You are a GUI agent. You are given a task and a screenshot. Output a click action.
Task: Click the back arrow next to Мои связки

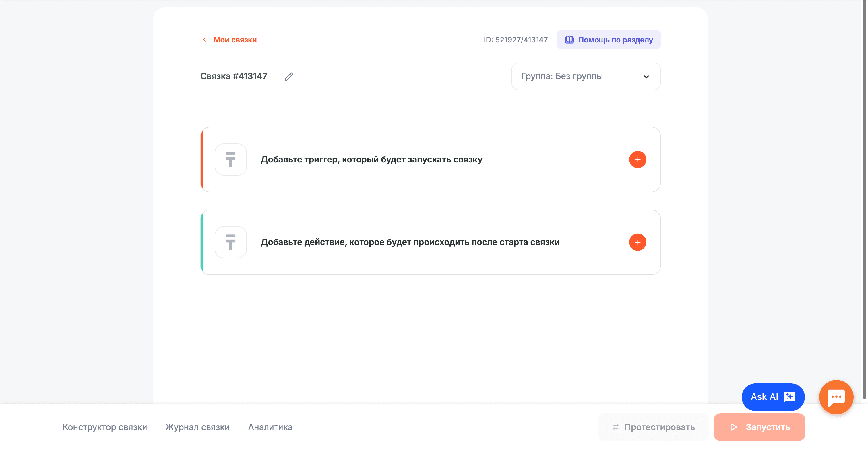click(204, 40)
